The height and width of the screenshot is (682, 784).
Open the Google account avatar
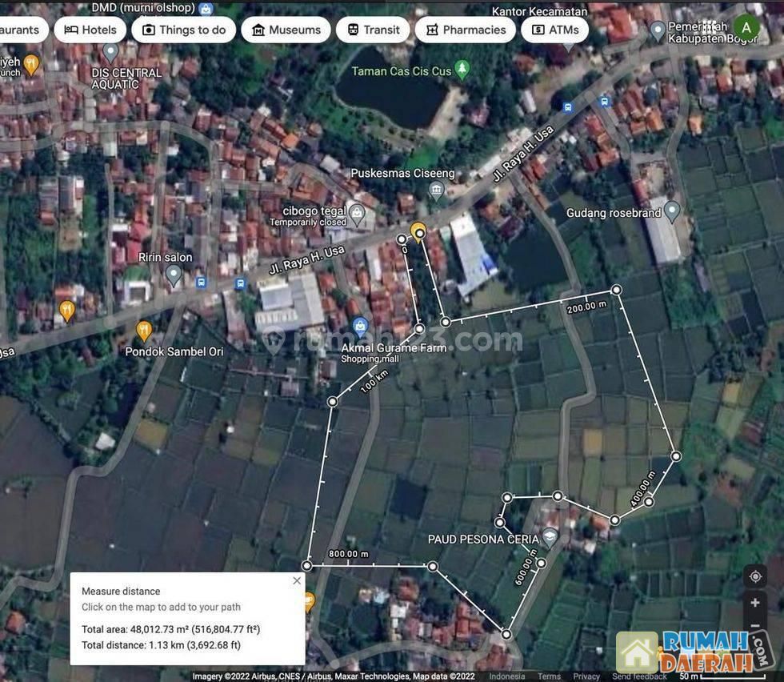[746, 28]
